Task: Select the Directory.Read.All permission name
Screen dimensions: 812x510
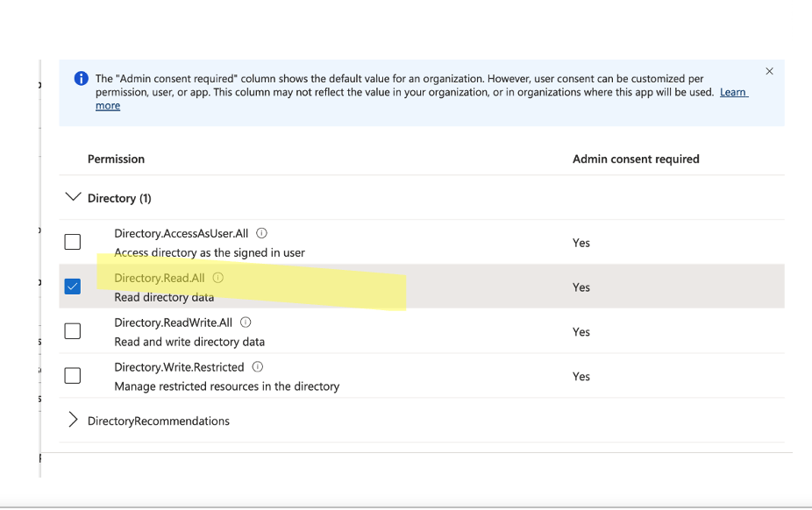Action: pyautogui.click(x=159, y=278)
